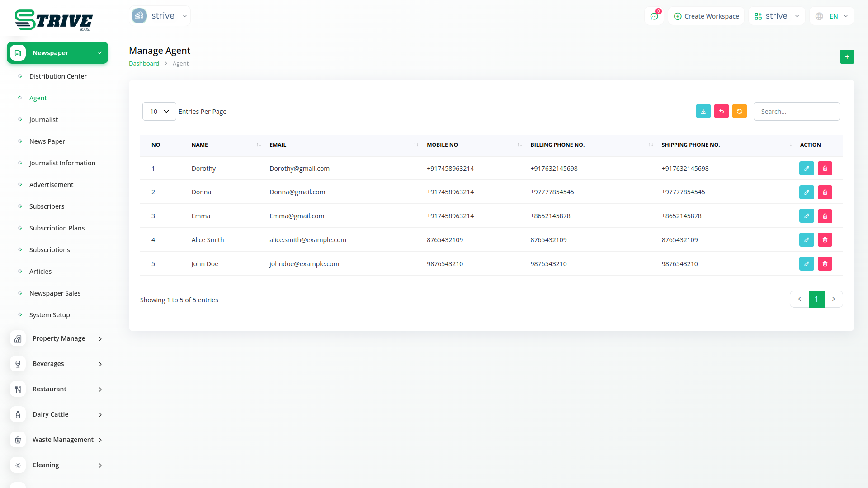
Task: Click the pink import arrow icon
Action: tap(721, 112)
